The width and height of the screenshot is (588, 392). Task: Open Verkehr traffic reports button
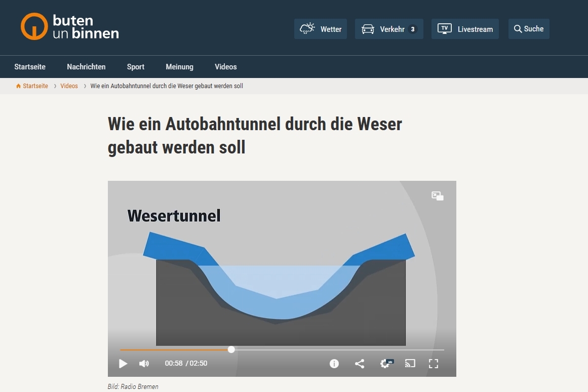tap(389, 29)
